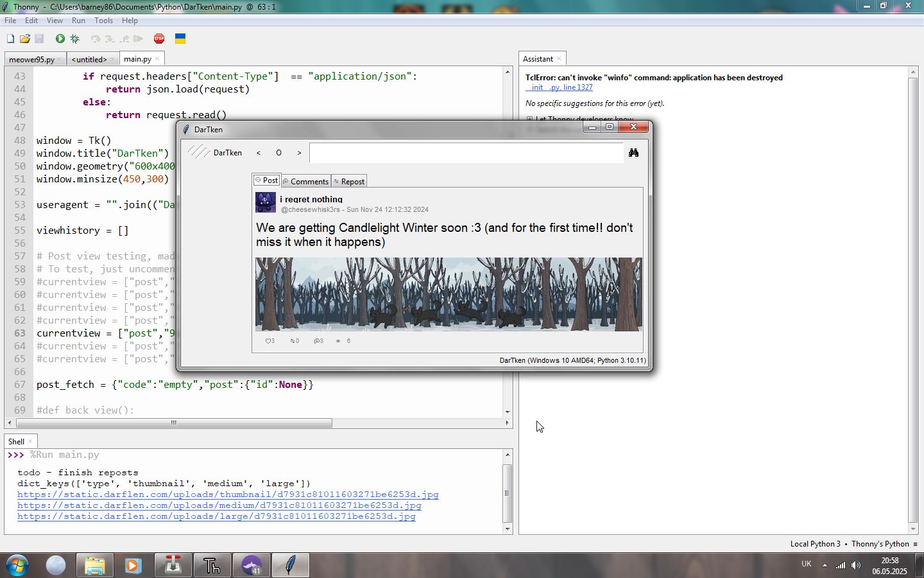
Task: Click the Shell prompt line '%Run main.py'
Action: [64, 455]
